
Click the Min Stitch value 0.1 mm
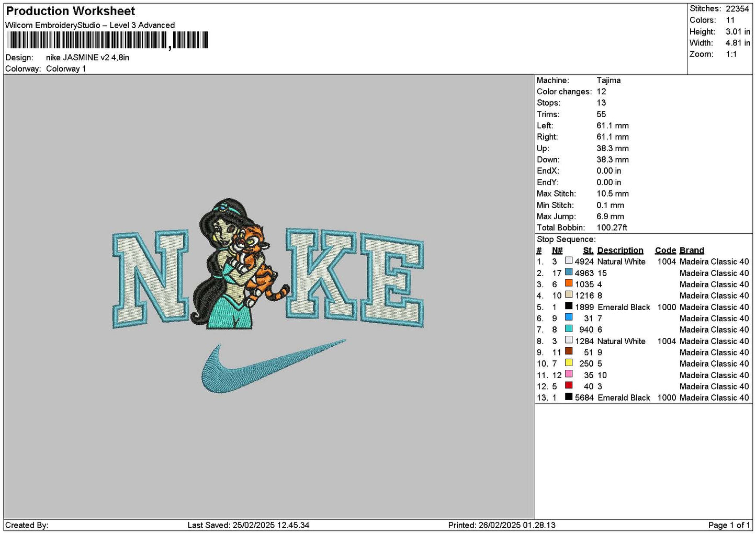tap(610, 205)
